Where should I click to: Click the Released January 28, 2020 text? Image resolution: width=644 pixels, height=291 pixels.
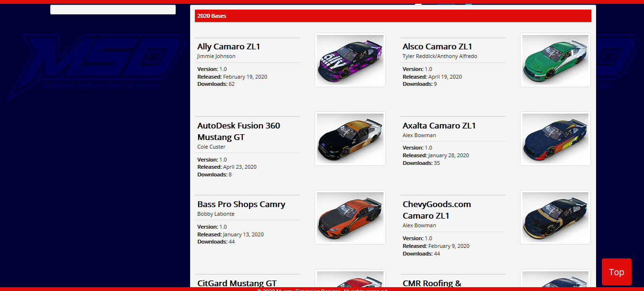[436, 155]
